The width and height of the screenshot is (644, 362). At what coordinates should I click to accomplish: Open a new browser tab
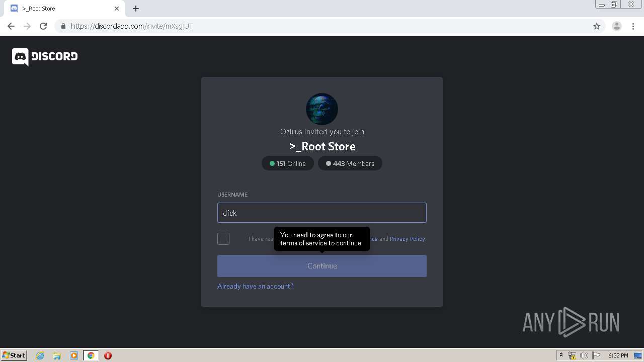coord(136,9)
